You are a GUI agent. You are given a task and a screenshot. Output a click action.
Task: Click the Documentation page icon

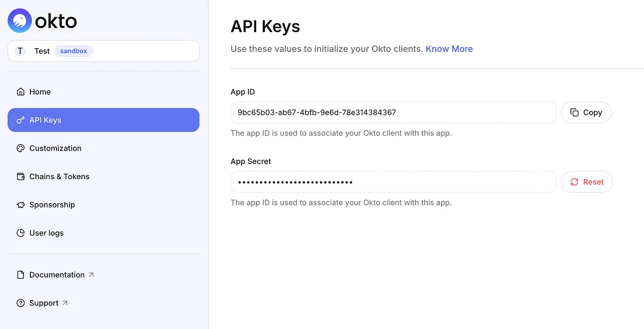[21, 275]
